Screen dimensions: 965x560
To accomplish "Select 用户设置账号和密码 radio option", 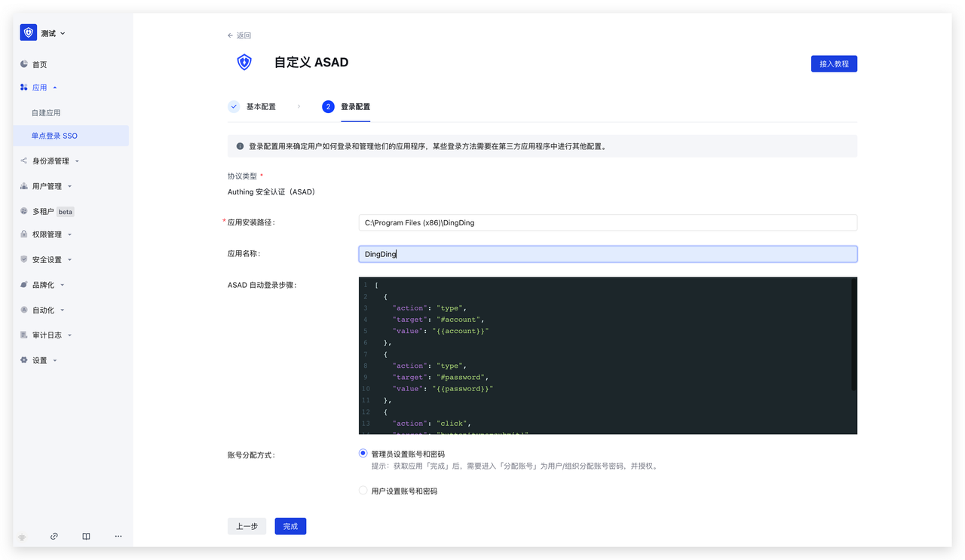I will click(x=363, y=491).
